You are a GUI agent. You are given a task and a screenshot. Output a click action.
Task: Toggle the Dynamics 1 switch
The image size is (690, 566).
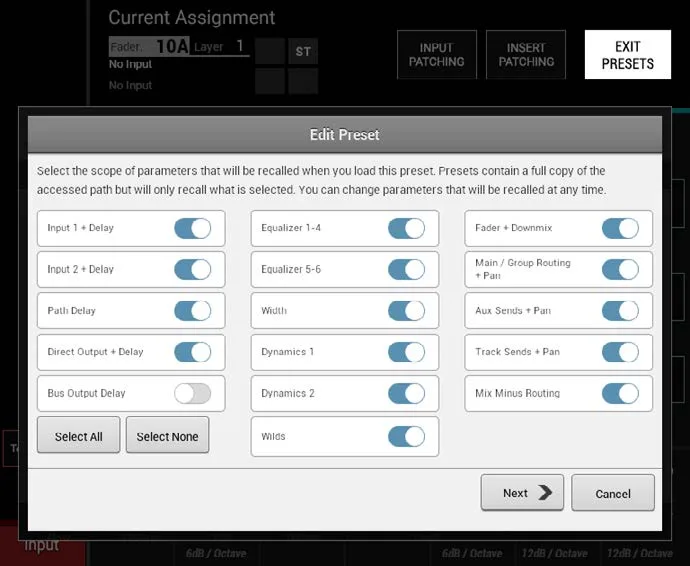click(406, 352)
